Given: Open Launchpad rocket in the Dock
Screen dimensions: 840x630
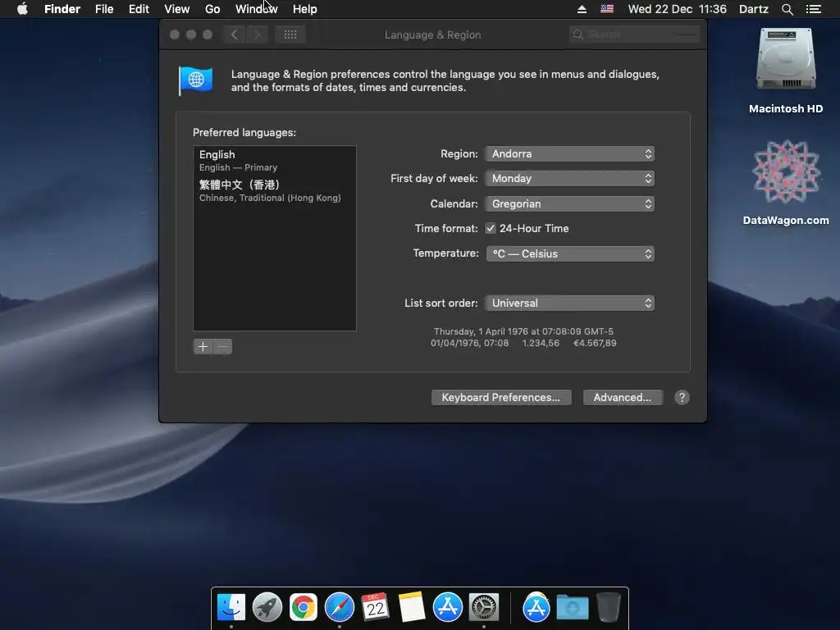Looking at the screenshot, I should (x=267, y=607).
